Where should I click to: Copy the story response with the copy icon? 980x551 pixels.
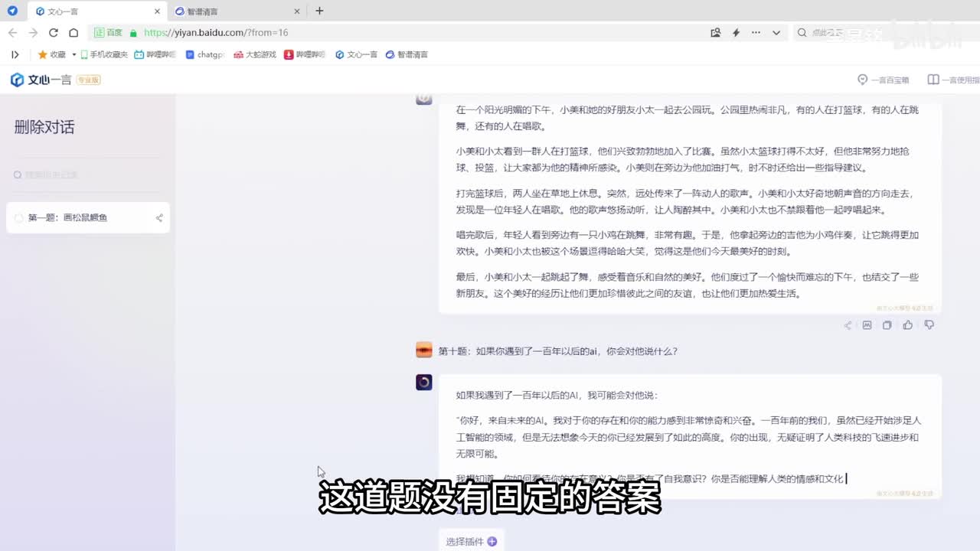[887, 325]
